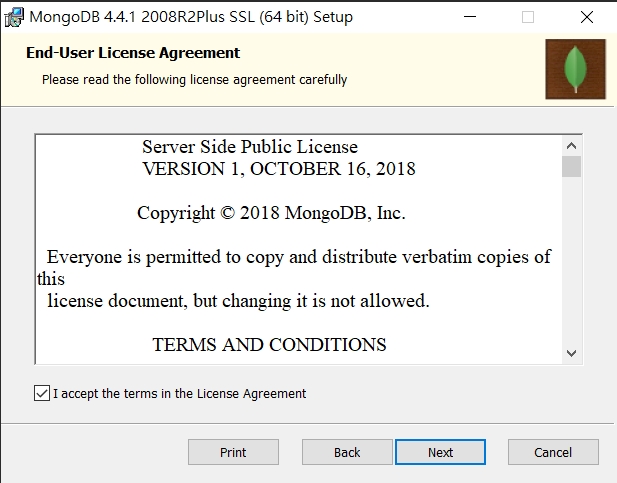This screenshot has height=483, width=617.
Task: Click the "Server Side Public License" title line
Action: (x=249, y=147)
